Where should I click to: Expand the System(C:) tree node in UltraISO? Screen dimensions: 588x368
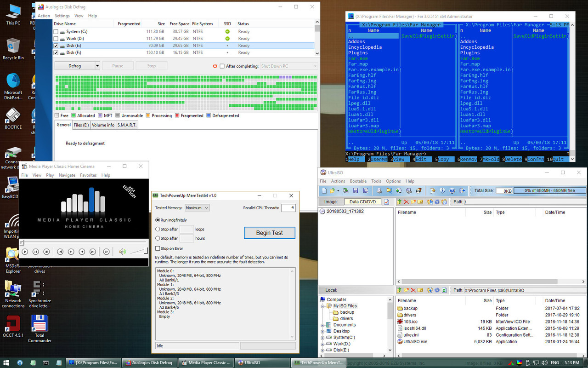tap(323, 338)
